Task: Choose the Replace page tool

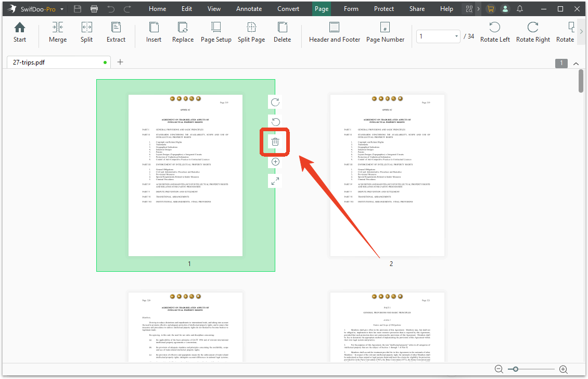Action: (x=183, y=32)
